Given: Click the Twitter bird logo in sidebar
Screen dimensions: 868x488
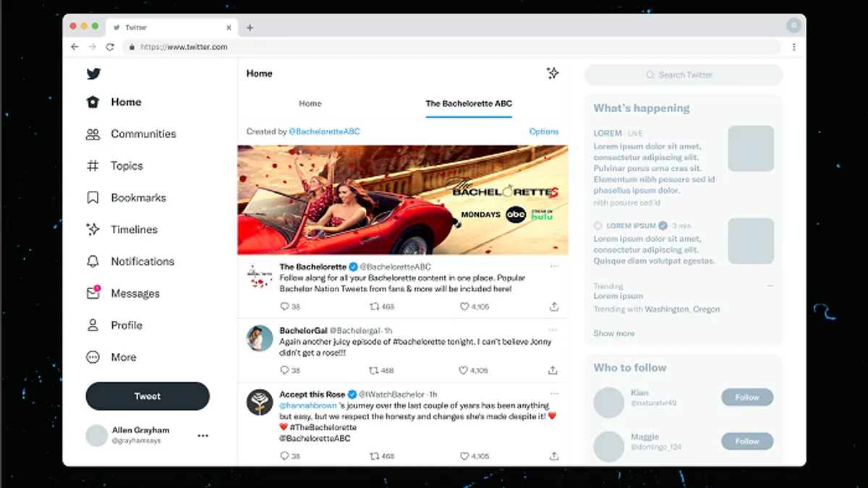Looking at the screenshot, I should click(93, 73).
